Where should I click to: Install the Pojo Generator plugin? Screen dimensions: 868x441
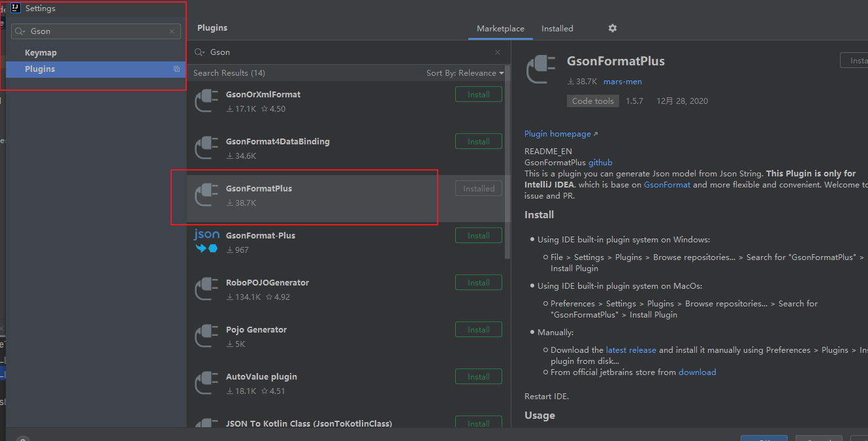coord(479,330)
